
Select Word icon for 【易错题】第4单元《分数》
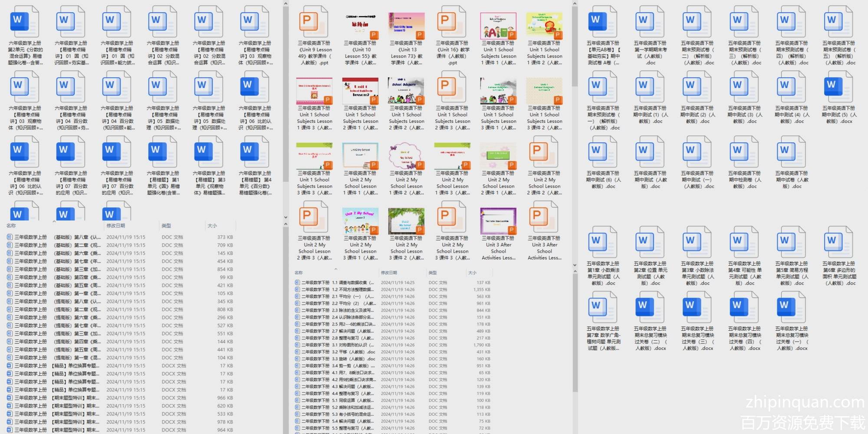click(254, 152)
